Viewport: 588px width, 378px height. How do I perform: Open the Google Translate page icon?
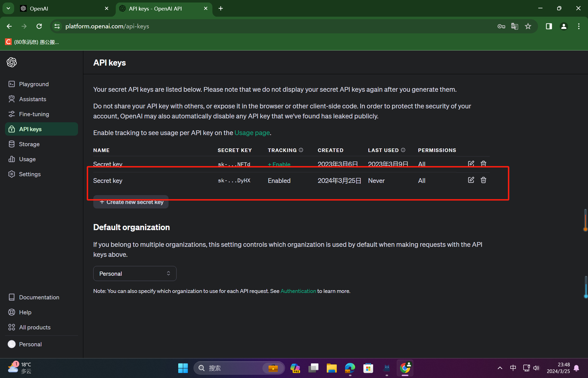(x=514, y=26)
